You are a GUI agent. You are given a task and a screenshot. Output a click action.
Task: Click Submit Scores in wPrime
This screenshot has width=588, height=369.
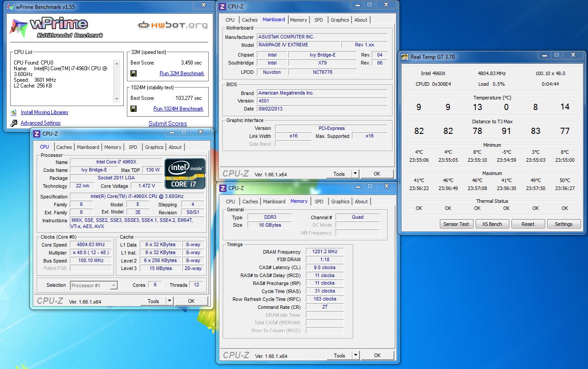(168, 124)
